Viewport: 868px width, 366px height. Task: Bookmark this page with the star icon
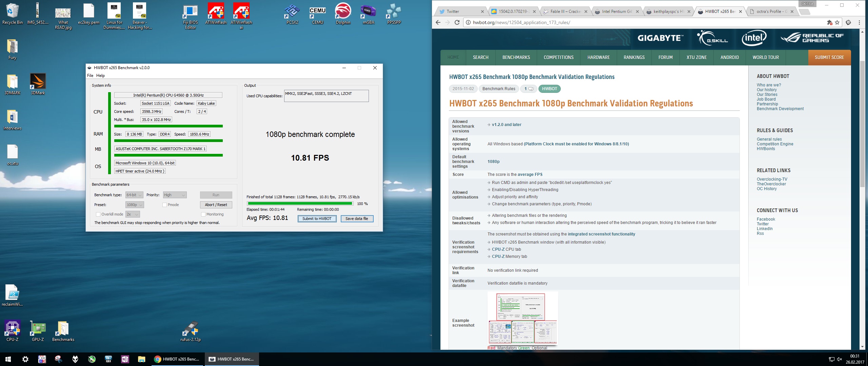click(x=837, y=22)
